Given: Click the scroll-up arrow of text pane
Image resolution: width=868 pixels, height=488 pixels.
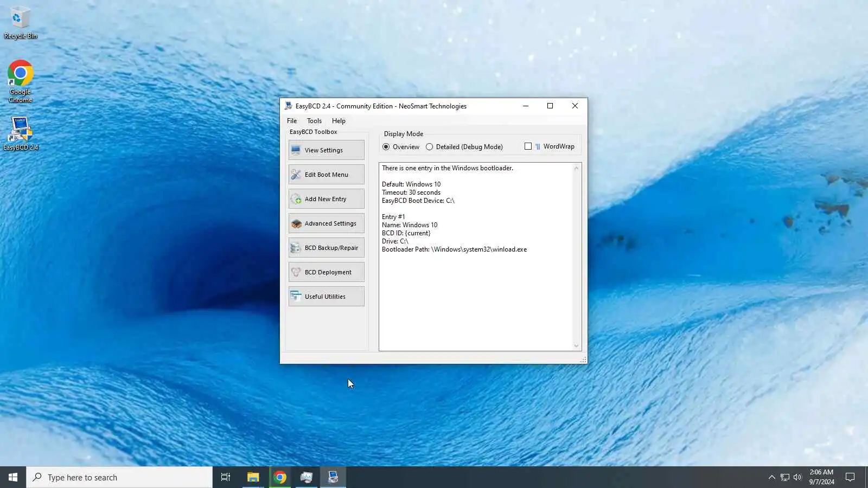Looking at the screenshot, I should coord(576,169).
